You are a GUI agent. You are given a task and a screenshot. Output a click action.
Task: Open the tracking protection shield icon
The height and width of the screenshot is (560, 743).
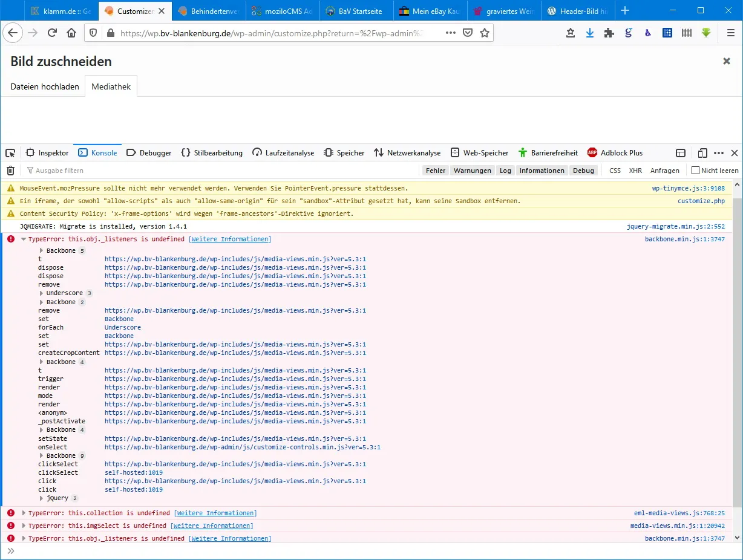(x=93, y=33)
